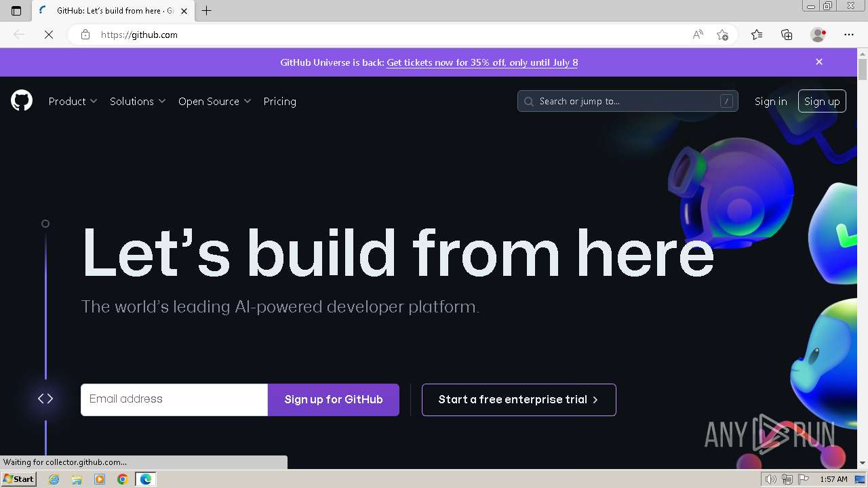
Task: Open the Product dropdown menu
Action: point(73,101)
